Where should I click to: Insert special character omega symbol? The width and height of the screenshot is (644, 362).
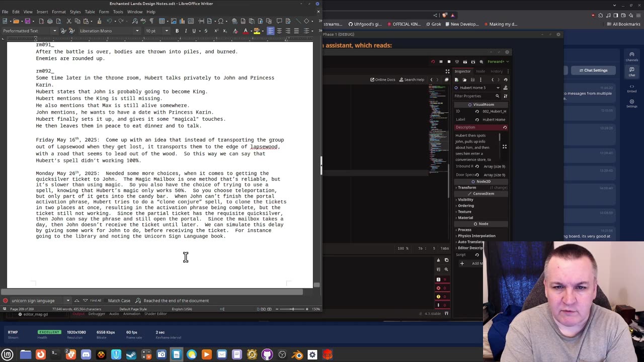click(220, 21)
